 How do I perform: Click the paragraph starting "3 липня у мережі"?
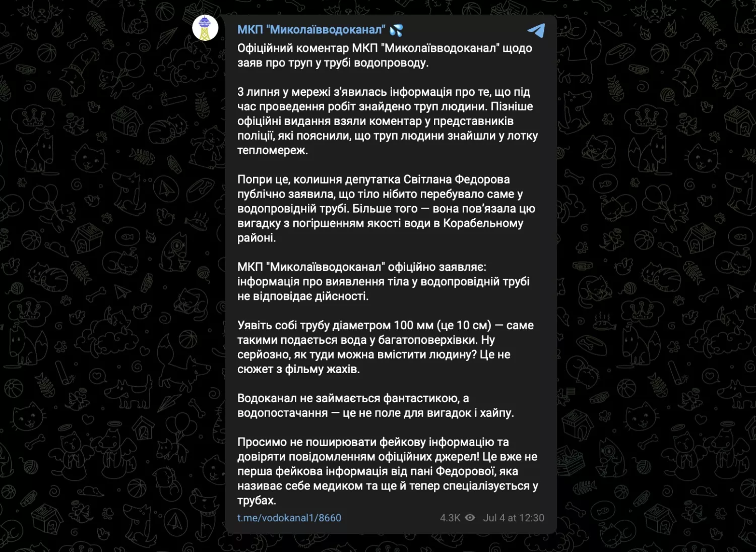click(387, 121)
